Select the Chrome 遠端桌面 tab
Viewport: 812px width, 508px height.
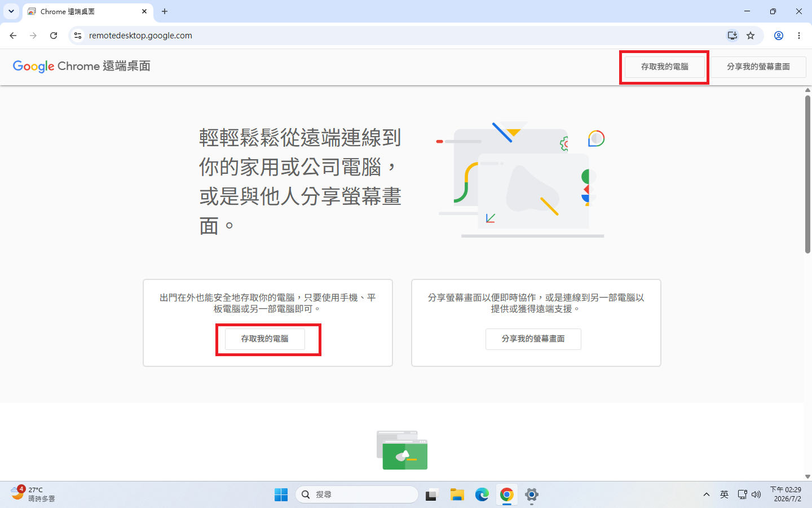[x=88, y=12]
